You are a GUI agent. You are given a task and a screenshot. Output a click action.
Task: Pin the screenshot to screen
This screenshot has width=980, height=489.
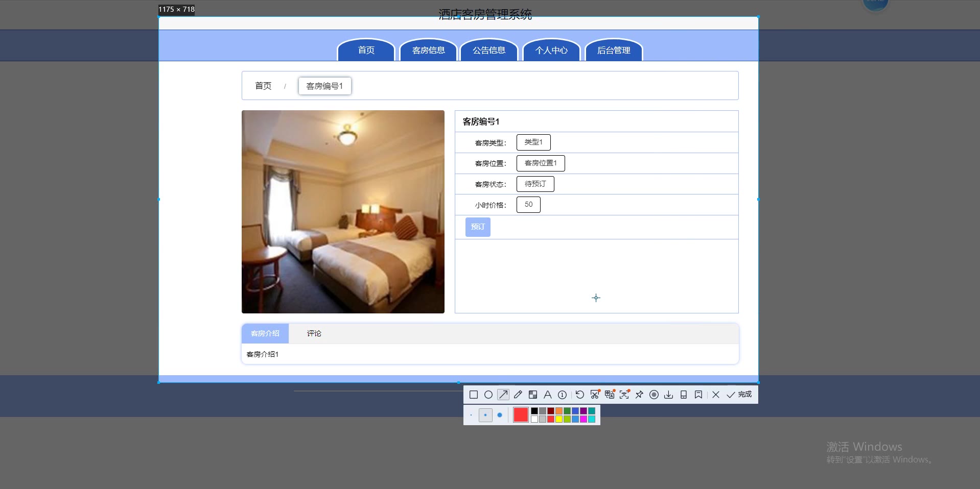tap(639, 395)
